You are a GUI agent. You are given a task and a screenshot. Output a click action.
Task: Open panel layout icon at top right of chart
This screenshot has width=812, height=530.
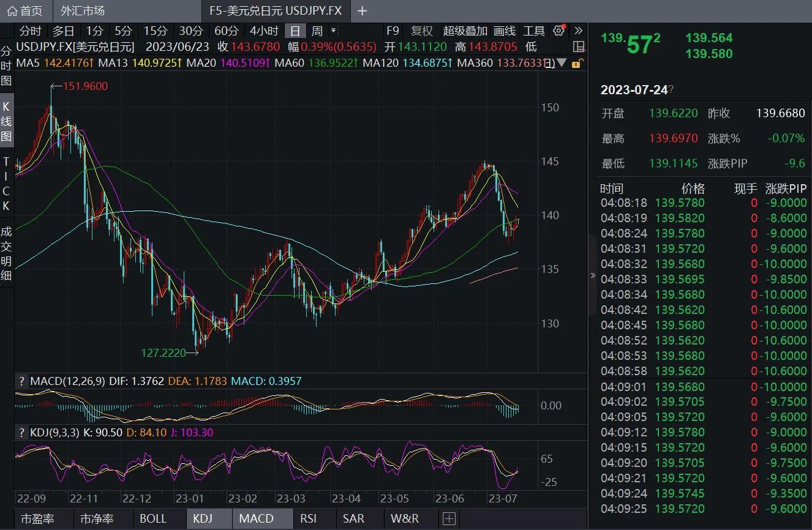coord(578,47)
